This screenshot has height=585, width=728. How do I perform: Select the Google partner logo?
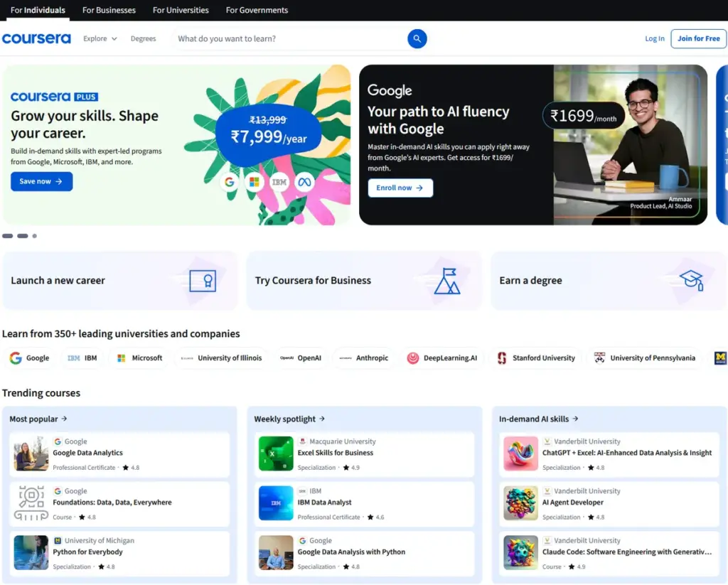click(29, 358)
